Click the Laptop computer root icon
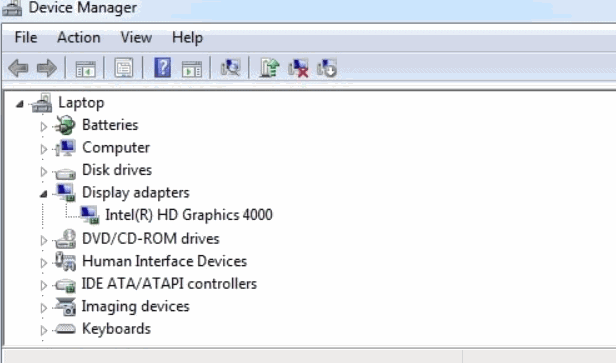The image size is (616, 363). click(42, 103)
